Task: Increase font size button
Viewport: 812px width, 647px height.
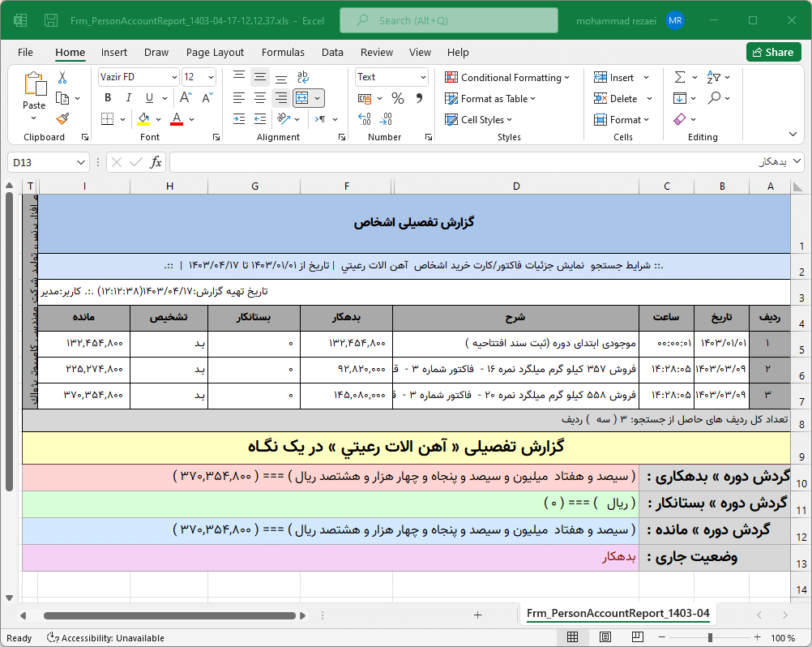Action: point(186,98)
